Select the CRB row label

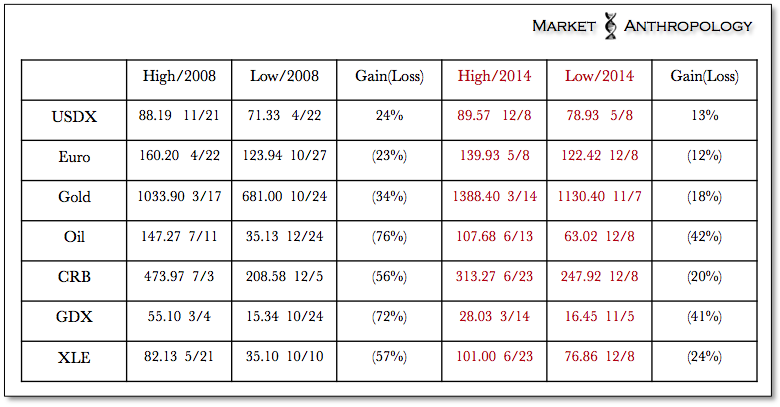73,277
